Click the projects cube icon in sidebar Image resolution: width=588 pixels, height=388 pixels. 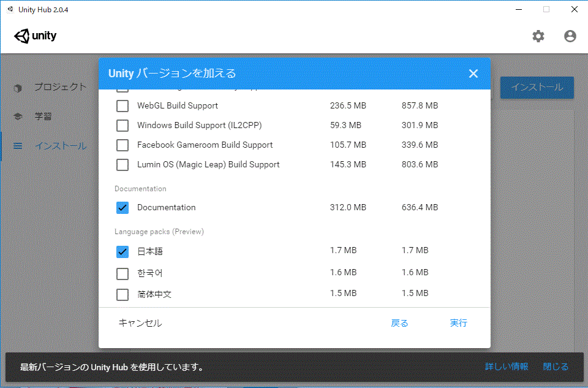[x=18, y=88]
